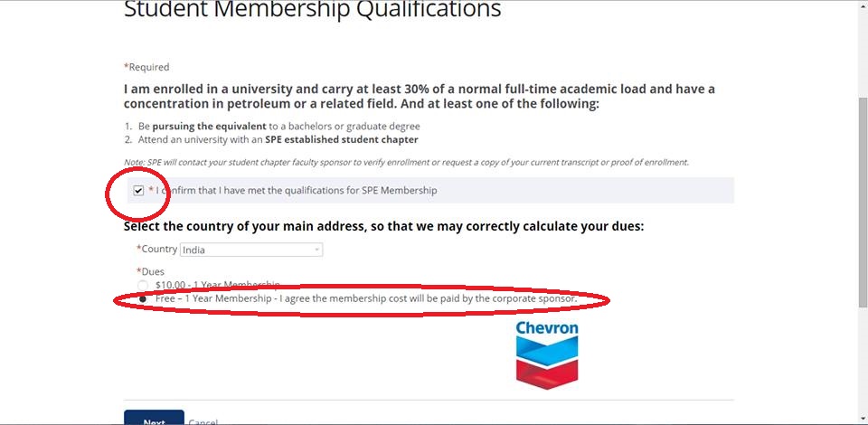The width and height of the screenshot is (868, 425).
Task: Toggle the SPE qualifications confirmation checkbox
Action: click(x=138, y=191)
